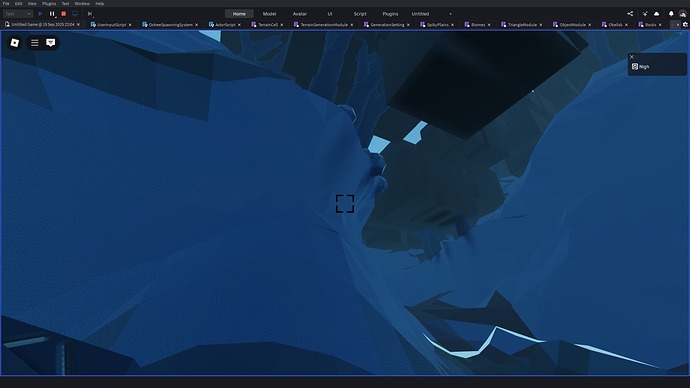Click the client/server view monitor icon

tap(75, 14)
